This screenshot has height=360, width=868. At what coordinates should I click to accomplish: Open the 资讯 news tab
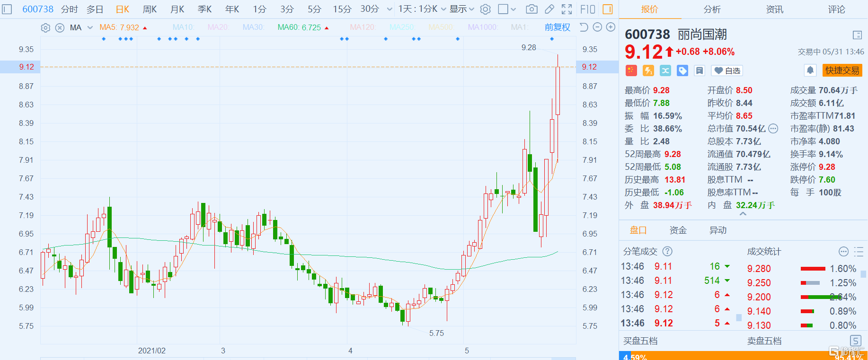coord(775,9)
